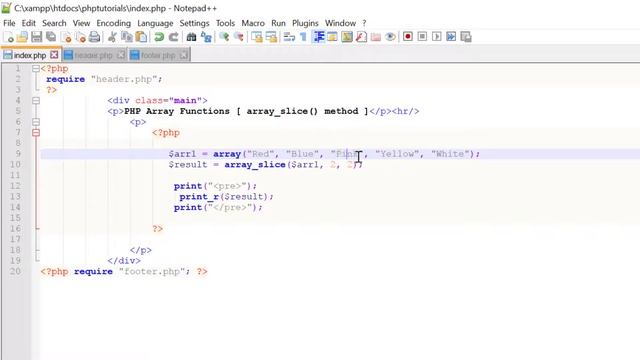The height and width of the screenshot is (360, 640).
Task: Click the Close document toolbar icon
Action: point(66,37)
